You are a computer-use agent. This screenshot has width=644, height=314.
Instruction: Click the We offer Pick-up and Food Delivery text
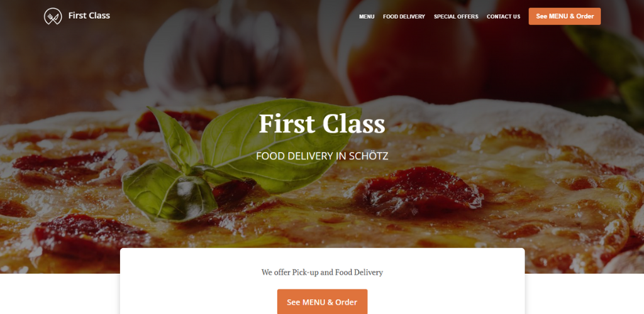[x=322, y=272]
